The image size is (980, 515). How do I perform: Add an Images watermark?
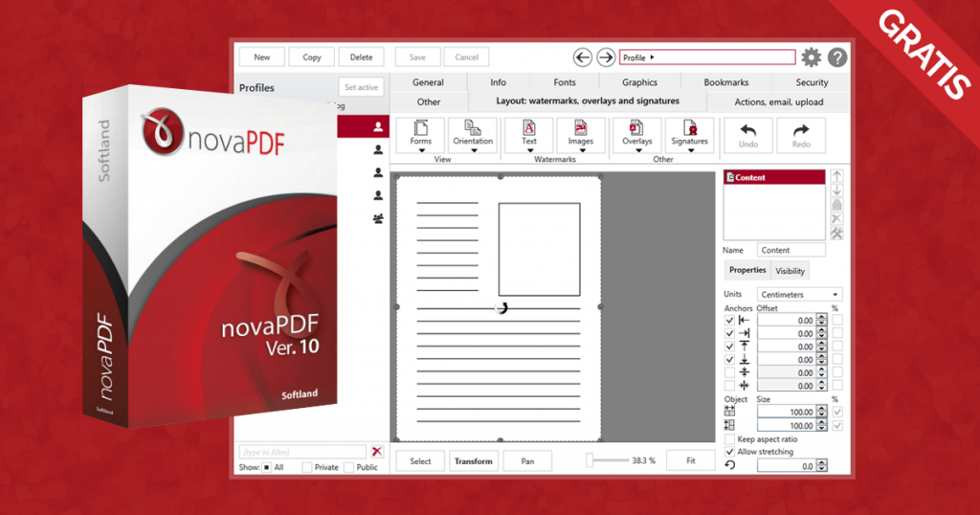(x=580, y=134)
